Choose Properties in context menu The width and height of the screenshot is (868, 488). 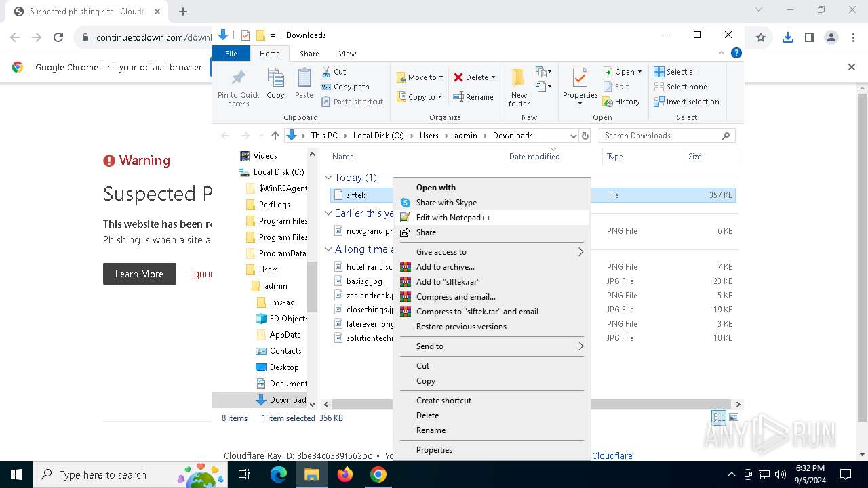click(x=492, y=450)
